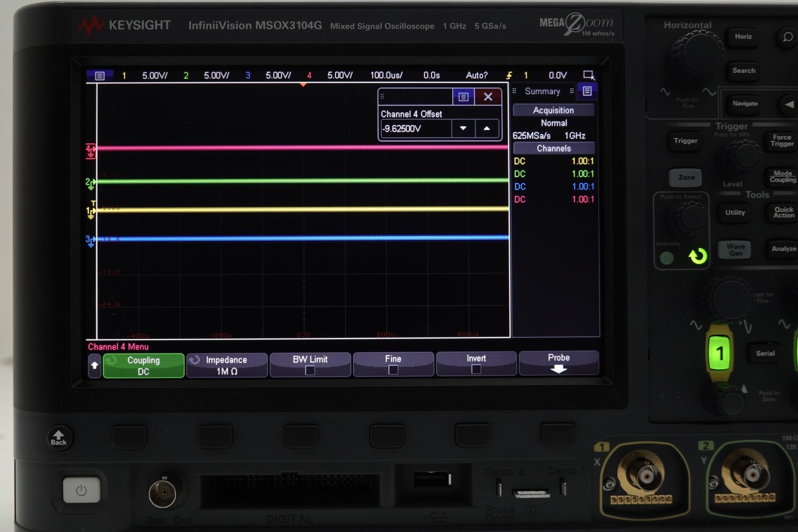Open the Channel 4 Offset popup menu icon
Image resolution: width=798 pixels, height=532 pixels.
(x=463, y=97)
